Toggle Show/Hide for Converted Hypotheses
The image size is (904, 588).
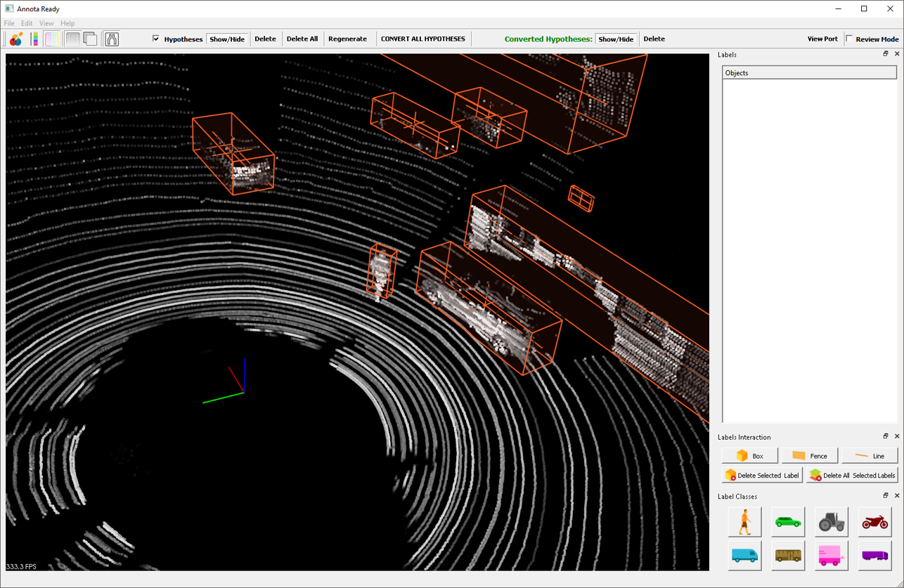[x=616, y=39]
